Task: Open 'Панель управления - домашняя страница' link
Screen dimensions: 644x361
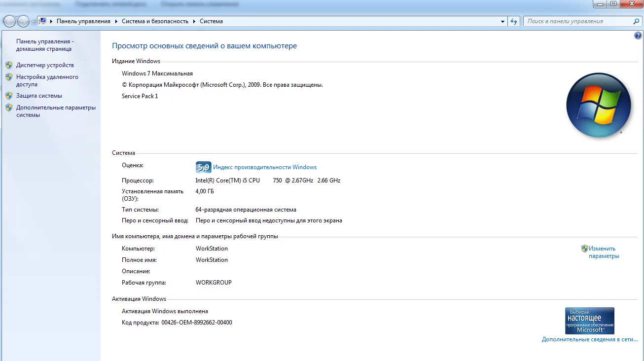Action: tap(45, 45)
